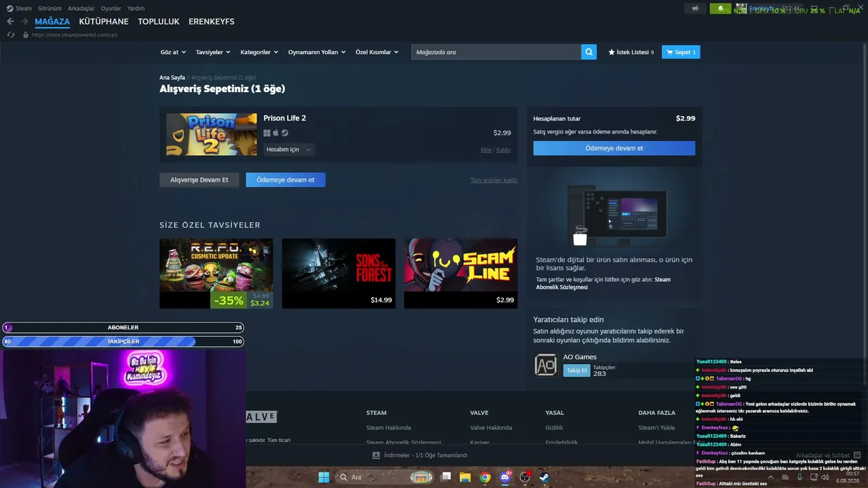Launch Google Chrome from the taskbar

tap(485, 477)
